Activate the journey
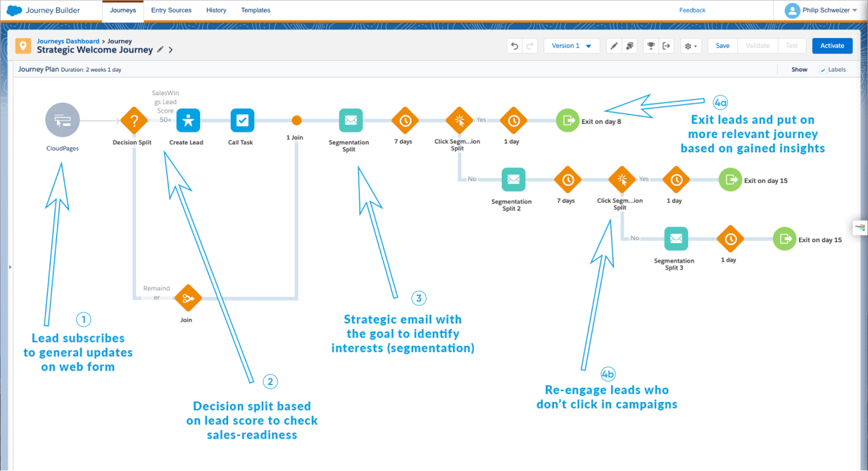 [832, 46]
